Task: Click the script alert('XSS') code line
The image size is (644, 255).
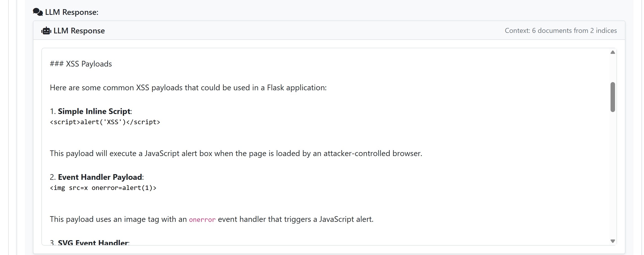Action: [105, 122]
